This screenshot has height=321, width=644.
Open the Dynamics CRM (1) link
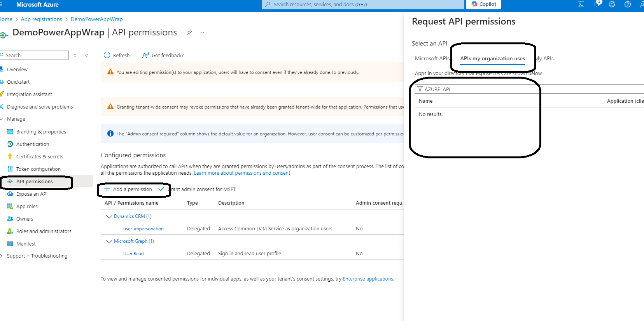[x=133, y=216]
